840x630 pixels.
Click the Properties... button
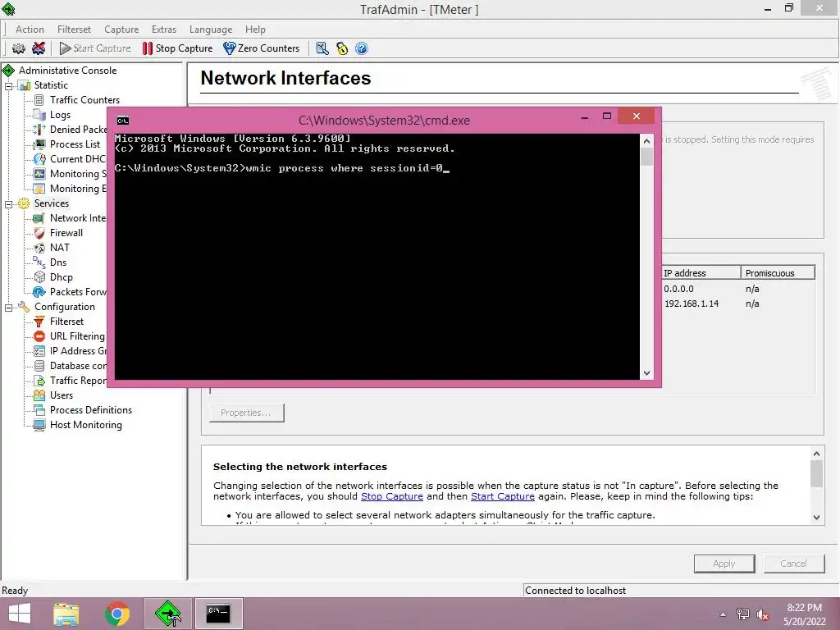tap(246, 413)
